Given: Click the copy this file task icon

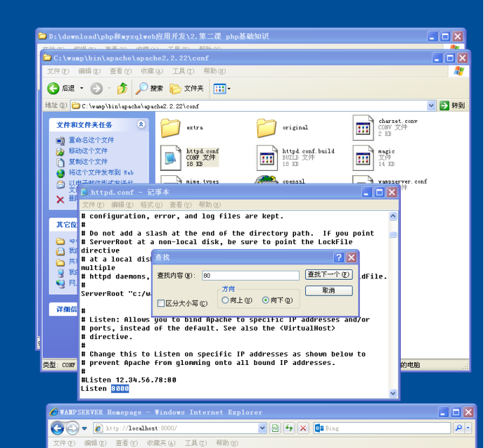Looking at the screenshot, I should click(x=61, y=162).
